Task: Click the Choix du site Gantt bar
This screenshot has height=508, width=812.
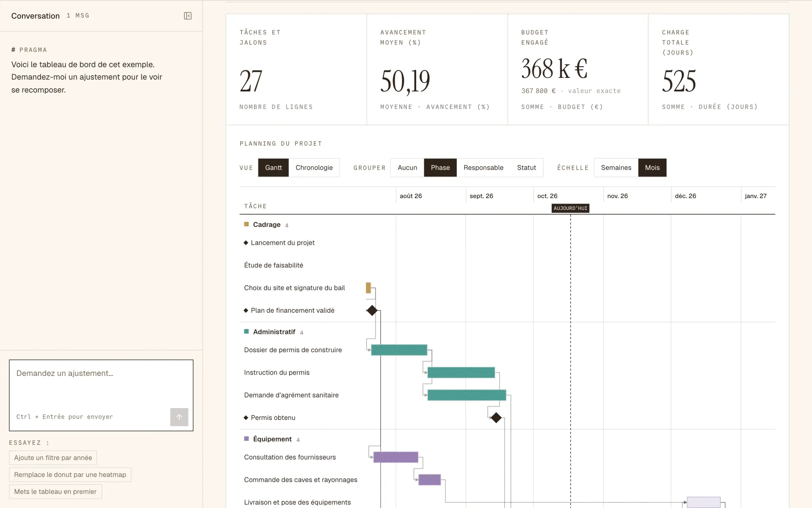Action: tap(368, 288)
